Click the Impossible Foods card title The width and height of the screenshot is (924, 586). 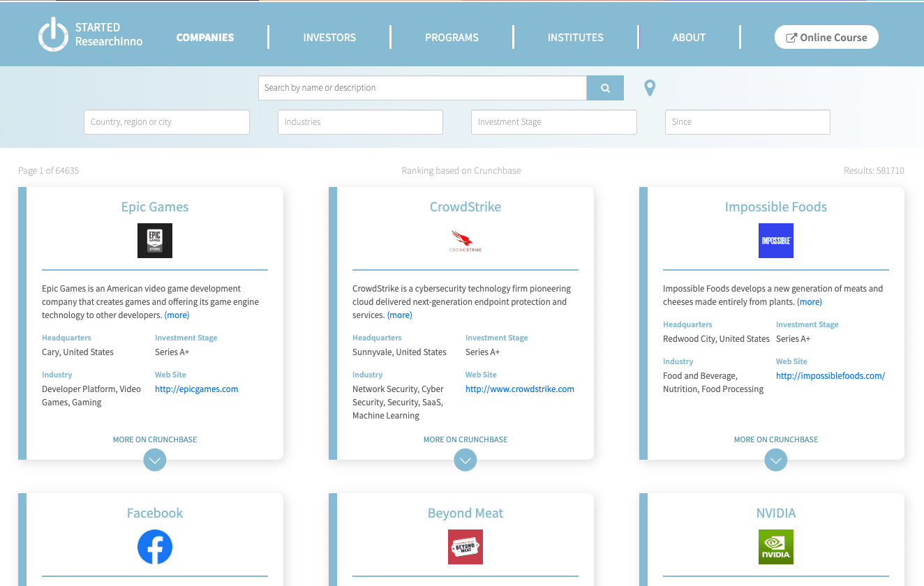776,207
